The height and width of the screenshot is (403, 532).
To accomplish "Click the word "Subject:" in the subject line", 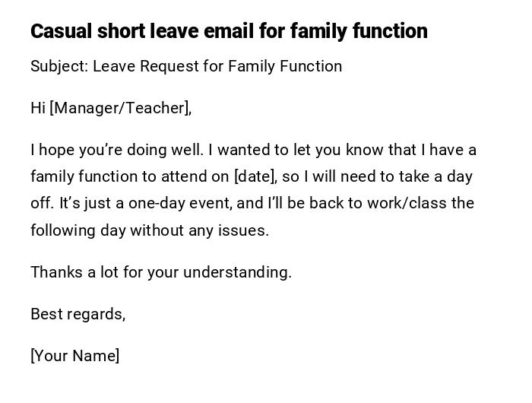I will (59, 66).
